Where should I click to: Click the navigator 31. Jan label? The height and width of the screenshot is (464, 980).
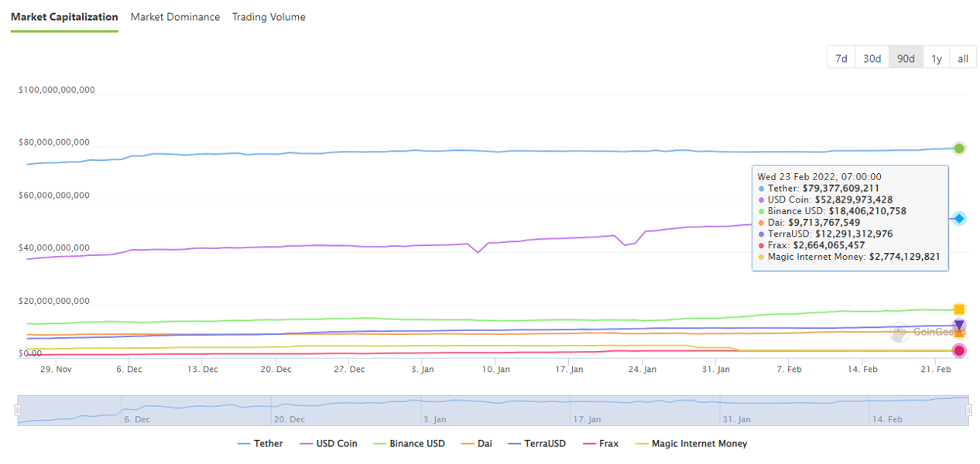(736, 420)
